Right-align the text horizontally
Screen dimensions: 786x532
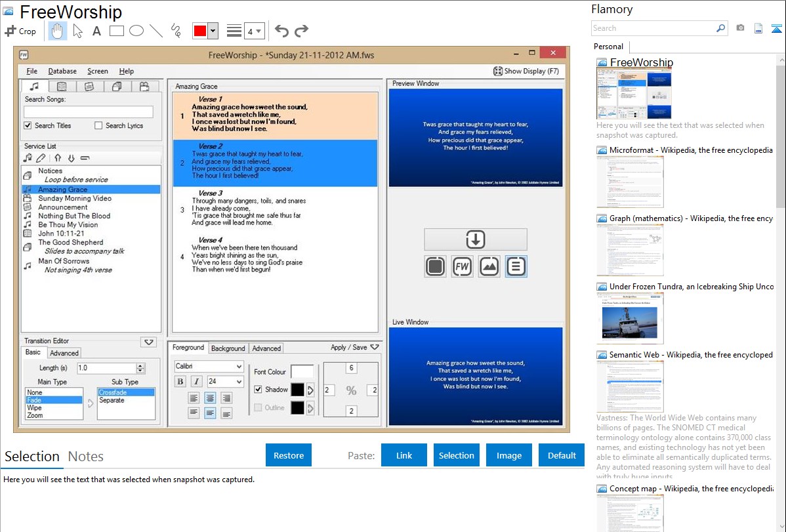226,398
